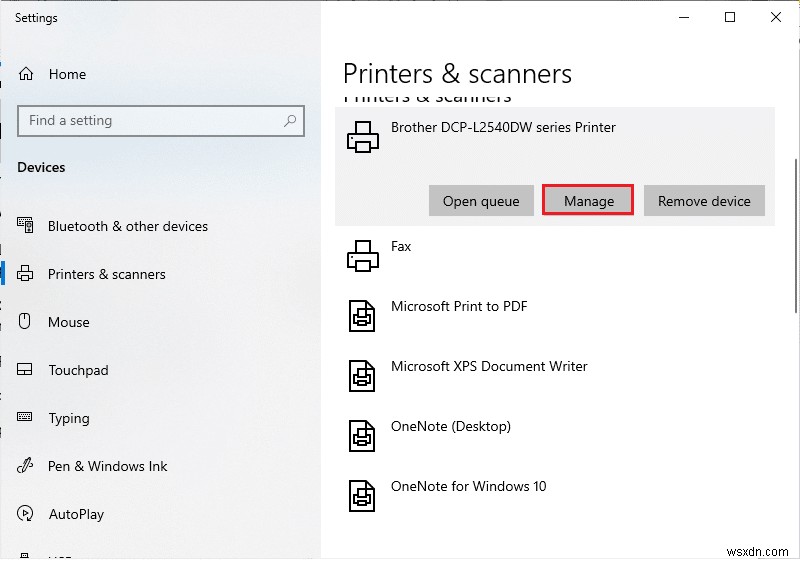Click the Microsoft Print to PDF icon

point(362,316)
